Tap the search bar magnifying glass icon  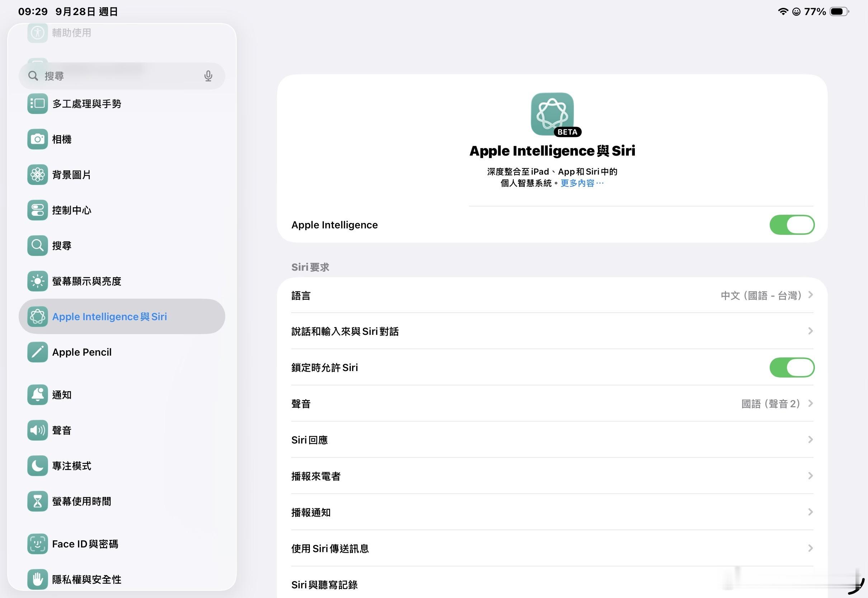33,76
